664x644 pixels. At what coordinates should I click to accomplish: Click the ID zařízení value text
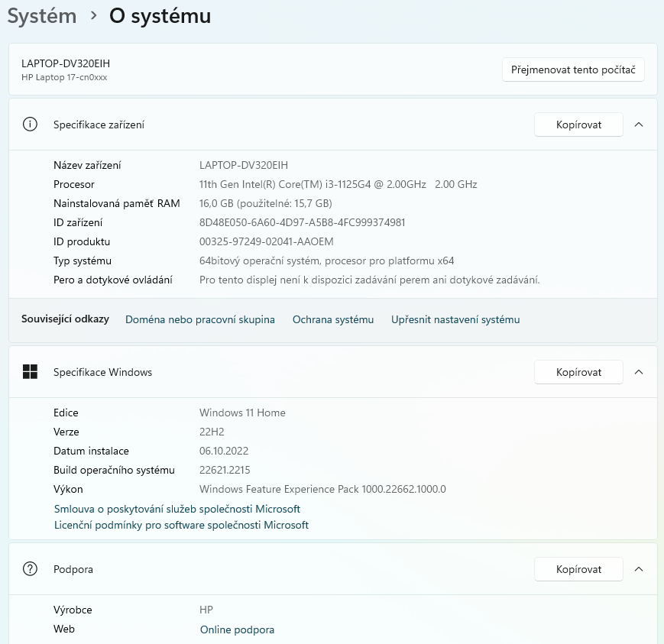click(302, 222)
